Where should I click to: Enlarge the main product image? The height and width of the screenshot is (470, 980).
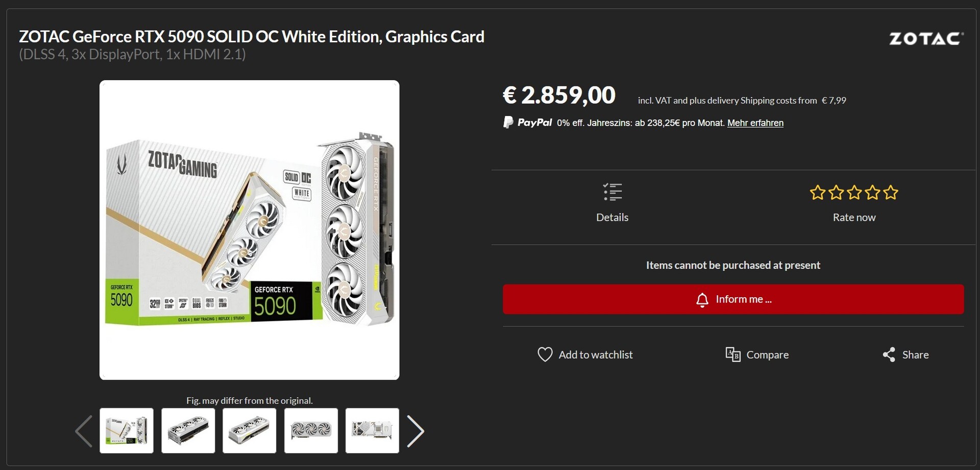click(x=249, y=230)
